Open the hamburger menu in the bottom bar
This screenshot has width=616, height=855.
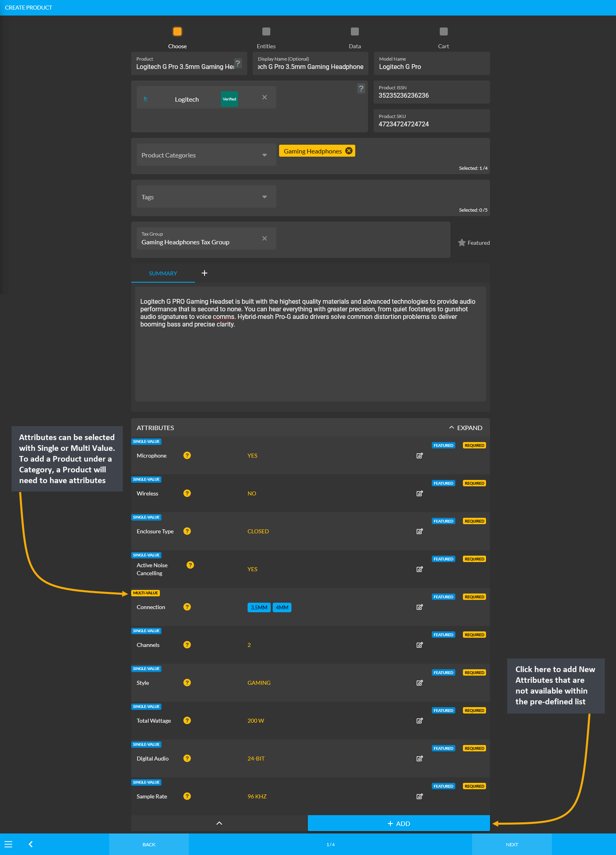8,844
